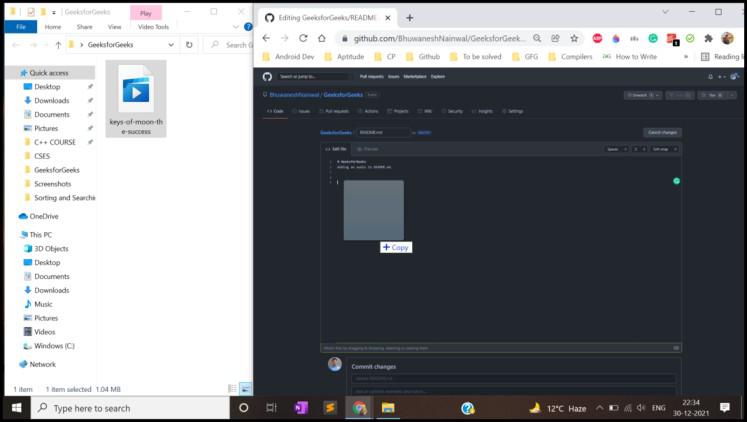This screenshot has height=422, width=747.
Task: Click Properties icon in Explorer title bar
Action: click(31, 12)
